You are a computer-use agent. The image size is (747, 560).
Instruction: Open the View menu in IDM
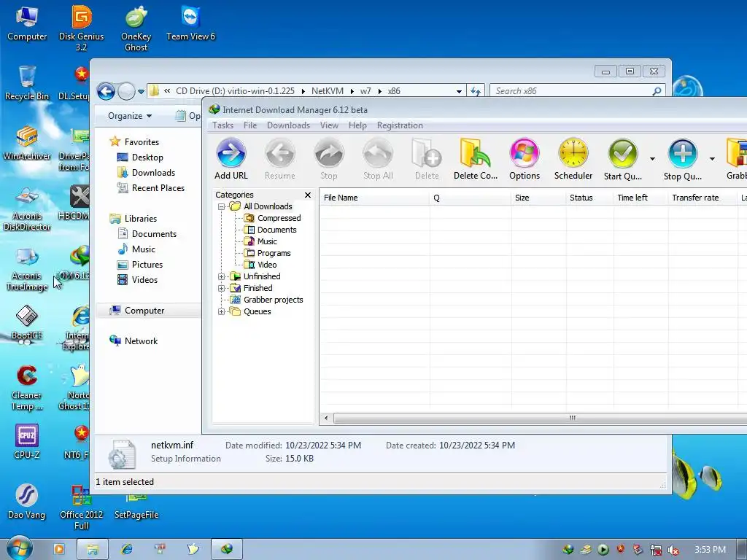pyautogui.click(x=329, y=125)
